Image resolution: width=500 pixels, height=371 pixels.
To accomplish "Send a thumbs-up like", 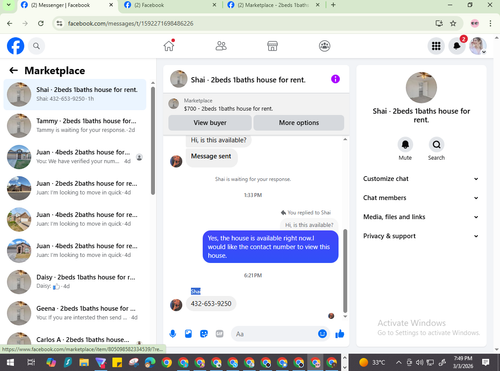I will 340,334.
